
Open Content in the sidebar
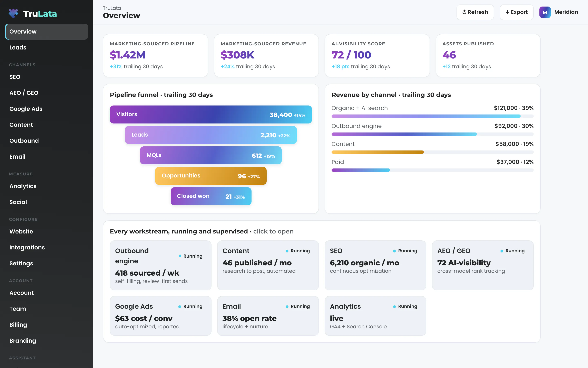pos(46,125)
